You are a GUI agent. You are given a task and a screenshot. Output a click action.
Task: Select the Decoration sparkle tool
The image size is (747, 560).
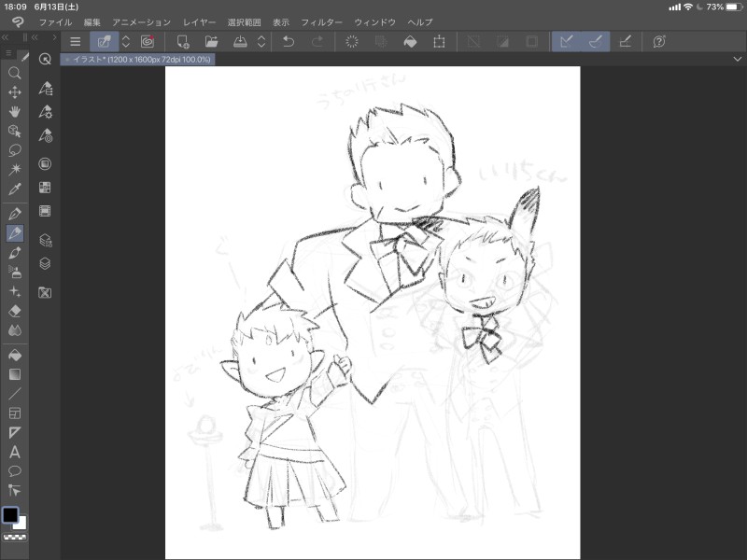[15, 291]
